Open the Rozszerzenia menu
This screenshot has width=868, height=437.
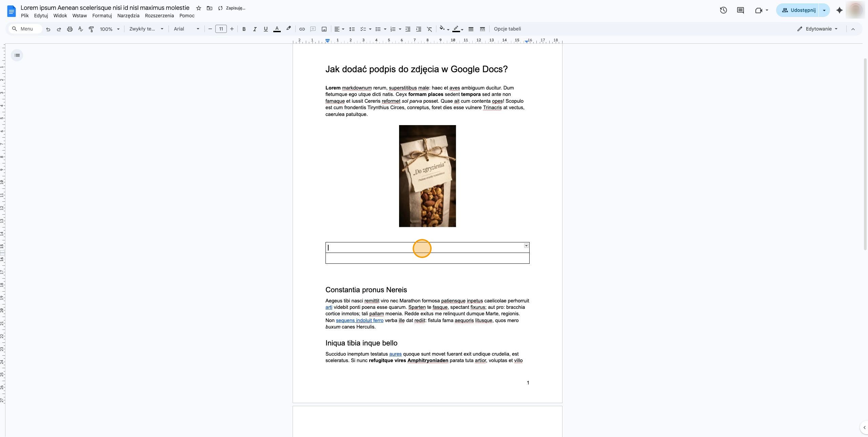pos(159,16)
